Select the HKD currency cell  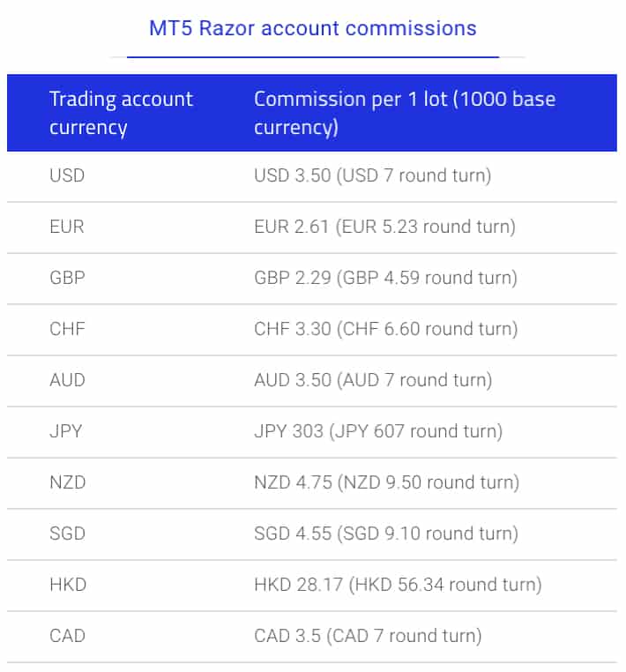(x=68, y=585)
